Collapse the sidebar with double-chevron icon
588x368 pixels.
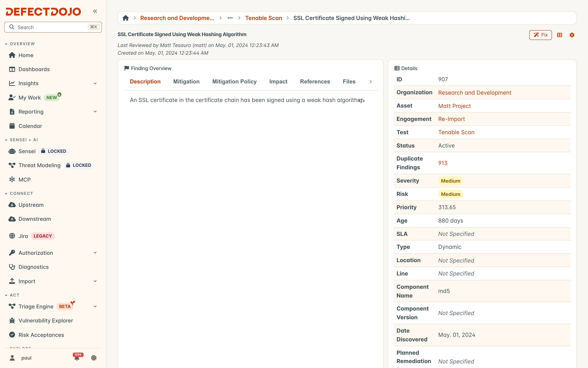point(95,11)
